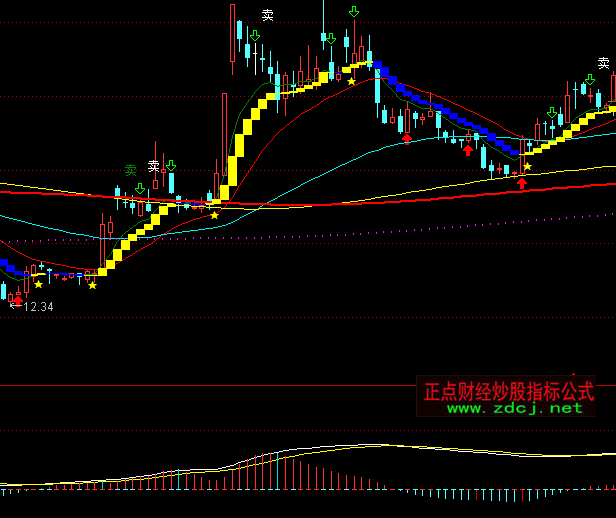616x518 pixels.
Task: Click the white 卖 label beside green 卖
Action: coord(154,166)
